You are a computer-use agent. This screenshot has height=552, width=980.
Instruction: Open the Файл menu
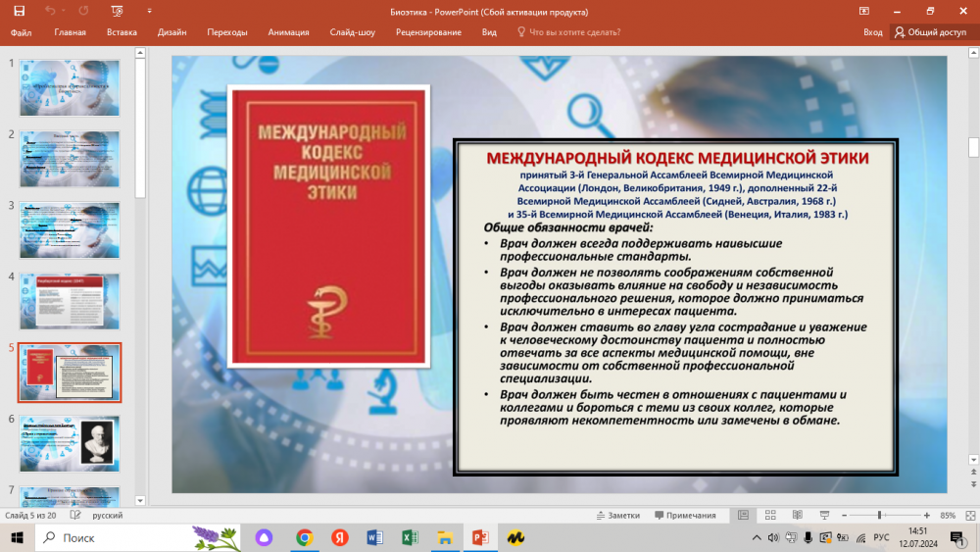click(21, 32)
